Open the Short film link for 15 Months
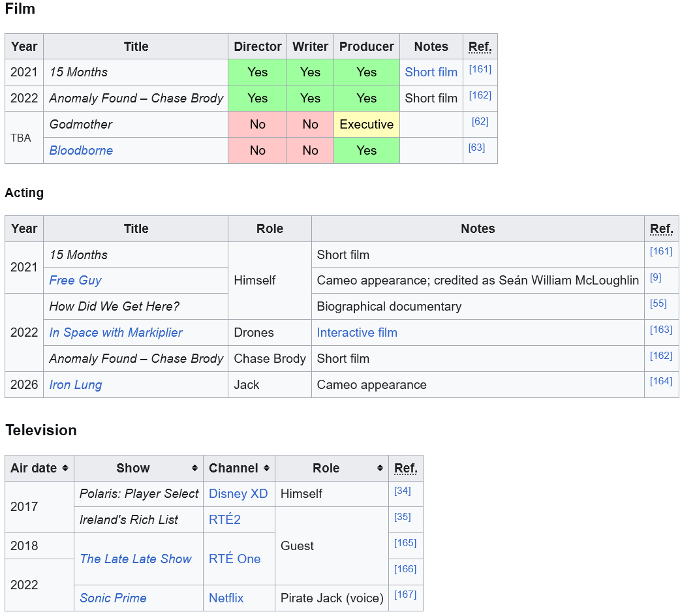 431,72
